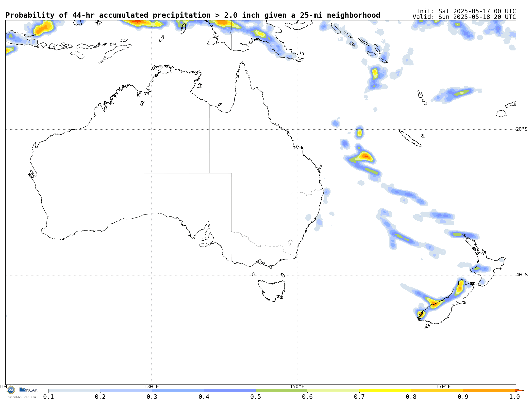Image resolution: width=532 pixels, height=400 pixels.
Task: Click the pale gray 0.1–0.2 colorbar segment
Action: pyautogui.click(x=74, y=390)
